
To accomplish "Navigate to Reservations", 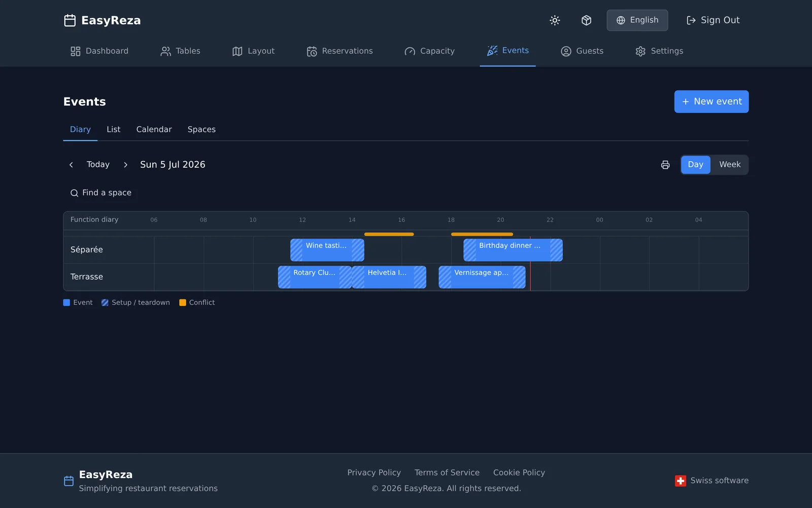I will [340, 51].
